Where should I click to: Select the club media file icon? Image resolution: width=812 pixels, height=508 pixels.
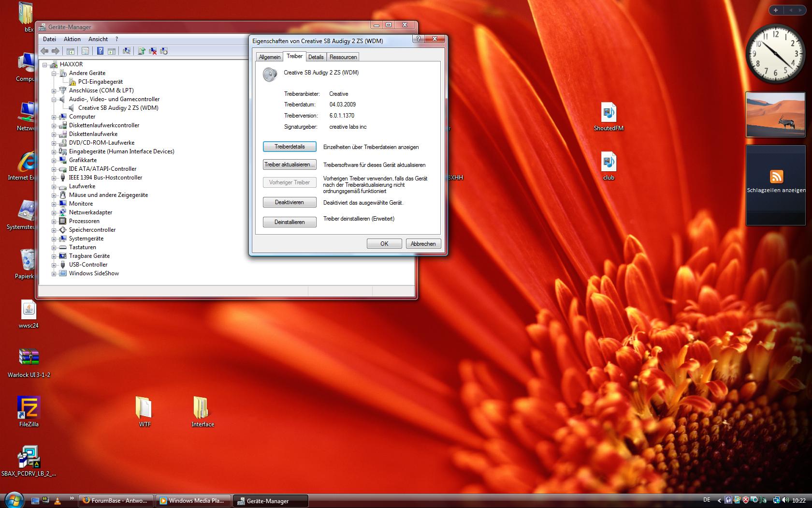point(609,166)
